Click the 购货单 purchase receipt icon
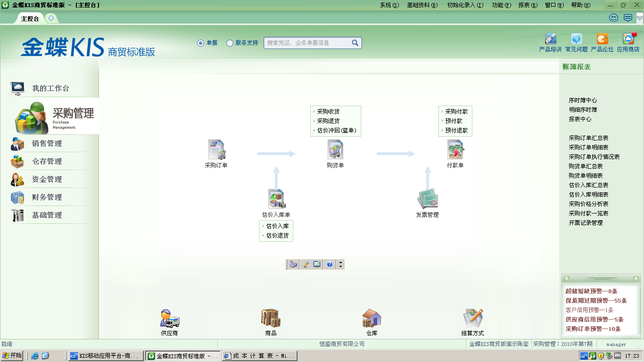 pyautogui.click(x=335, y=150)
